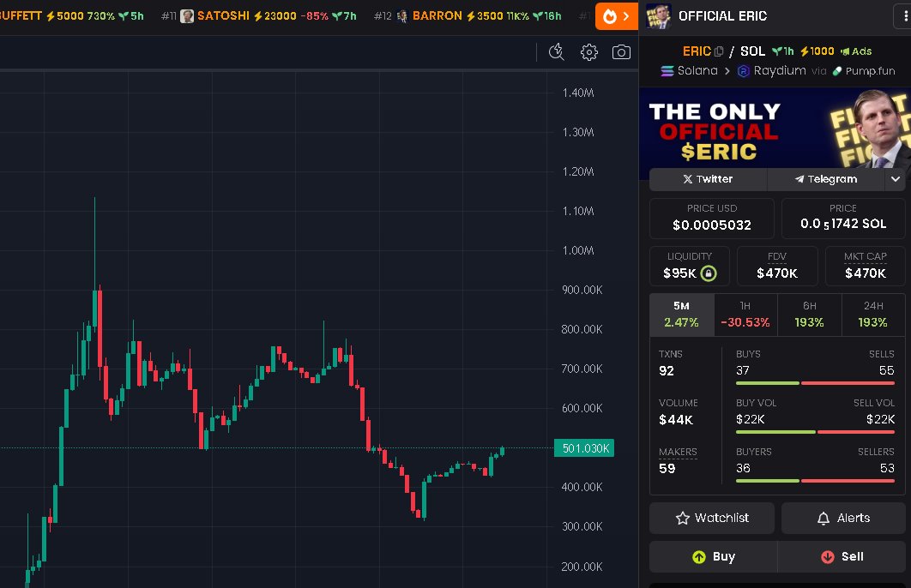Viewport: 911px width, 588px height.
Task: Click the liquidity lock icon
Action: (x=709, y=273)
